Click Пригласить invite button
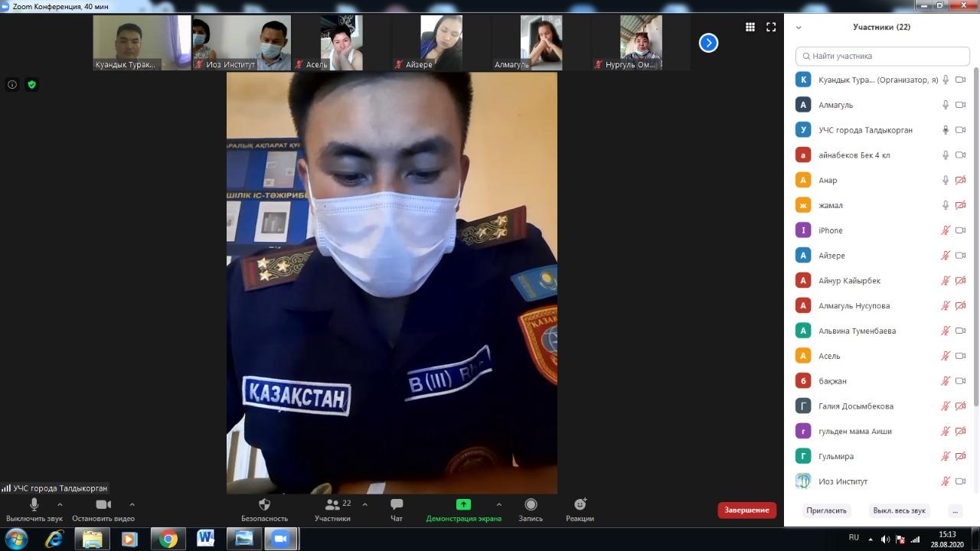The height and width of the screenshot is (551, 980). tap(826, 510)
